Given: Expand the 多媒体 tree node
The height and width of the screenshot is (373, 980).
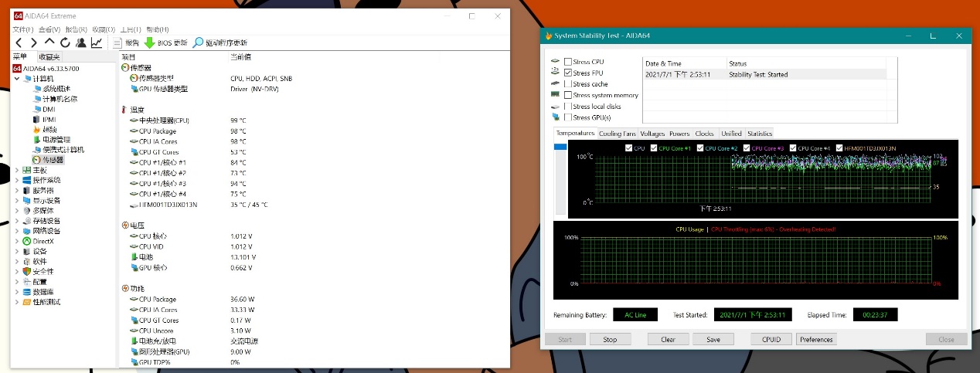Looking at the screenshot, I should pyautogui.click(x=17, y=210).
